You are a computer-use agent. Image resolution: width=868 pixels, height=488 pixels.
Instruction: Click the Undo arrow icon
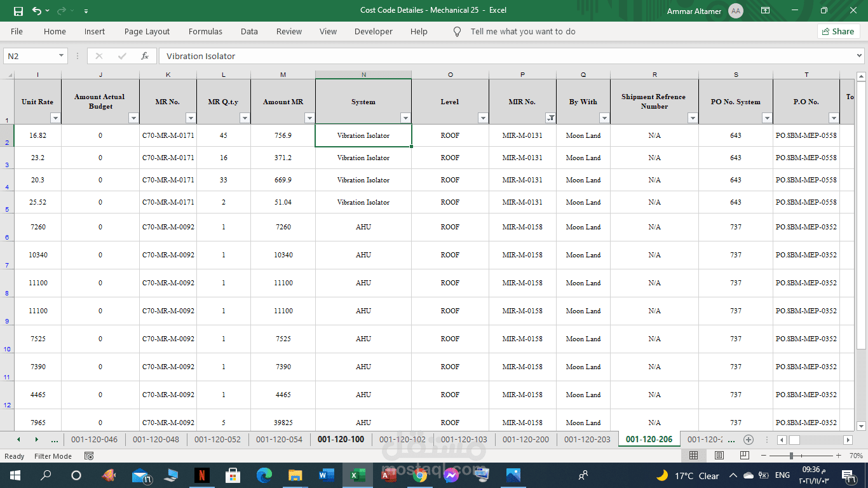click(37, 11)
